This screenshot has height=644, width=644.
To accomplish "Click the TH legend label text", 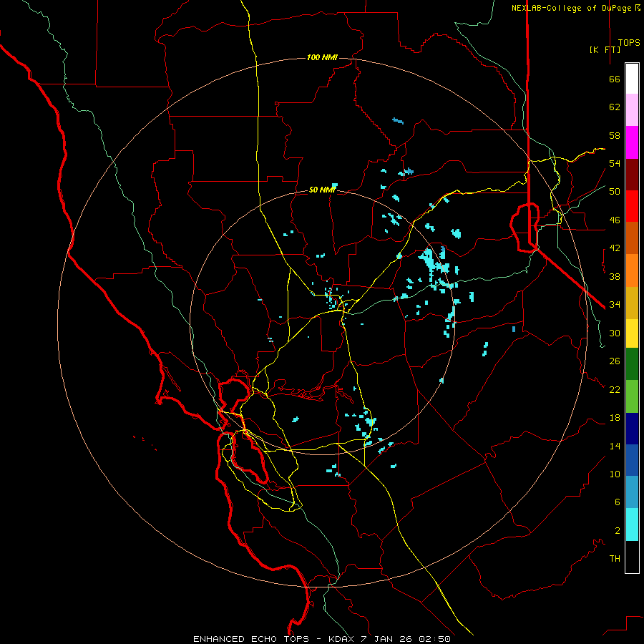I will click(x=615, y=559).
